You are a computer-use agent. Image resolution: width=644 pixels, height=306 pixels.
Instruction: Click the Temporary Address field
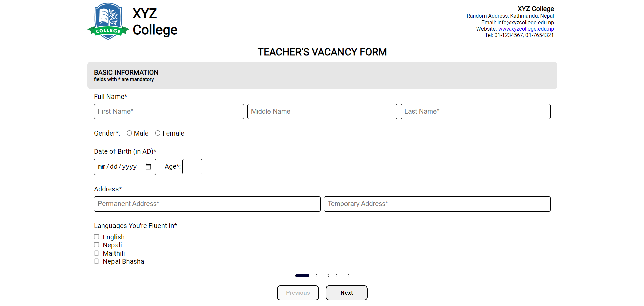[437, 204]
